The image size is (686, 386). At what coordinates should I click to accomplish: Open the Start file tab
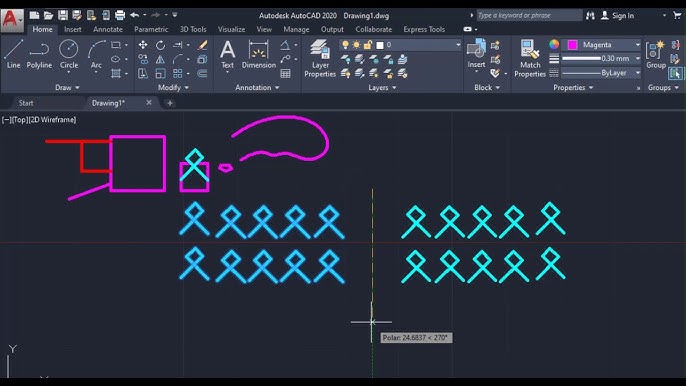[x=26, y=103]
